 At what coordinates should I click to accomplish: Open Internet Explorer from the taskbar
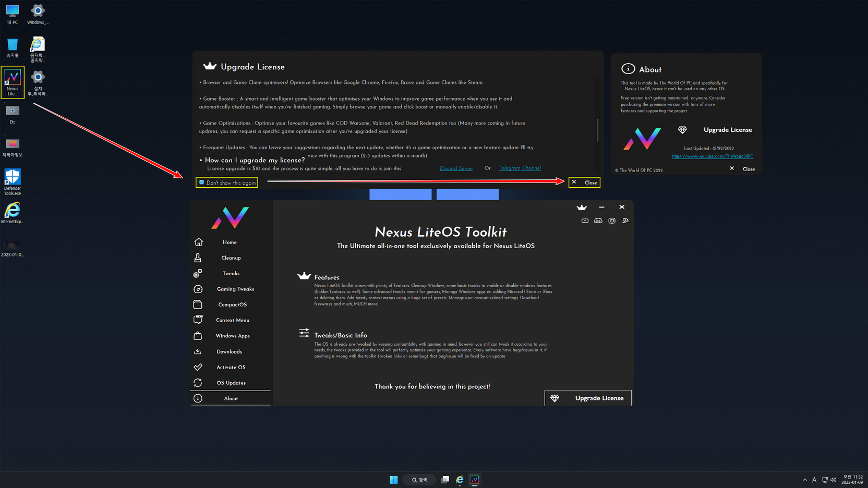point(460,480)
